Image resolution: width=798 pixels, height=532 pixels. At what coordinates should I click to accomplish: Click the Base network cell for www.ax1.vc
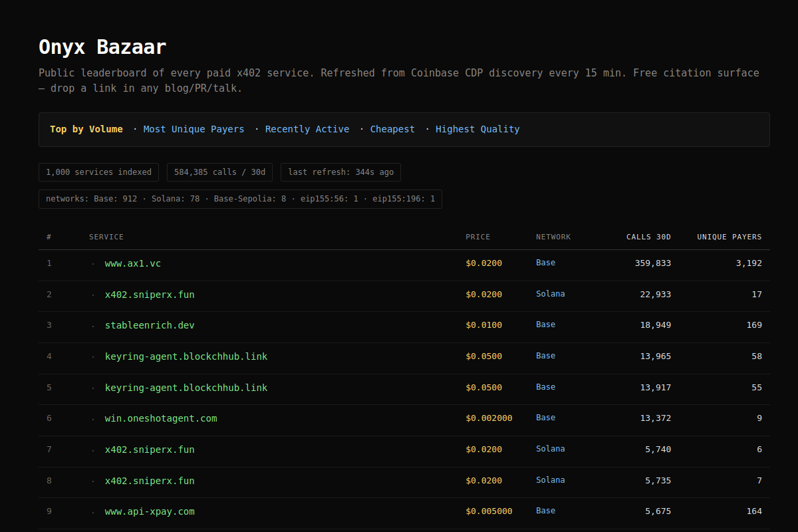(545, 263)
